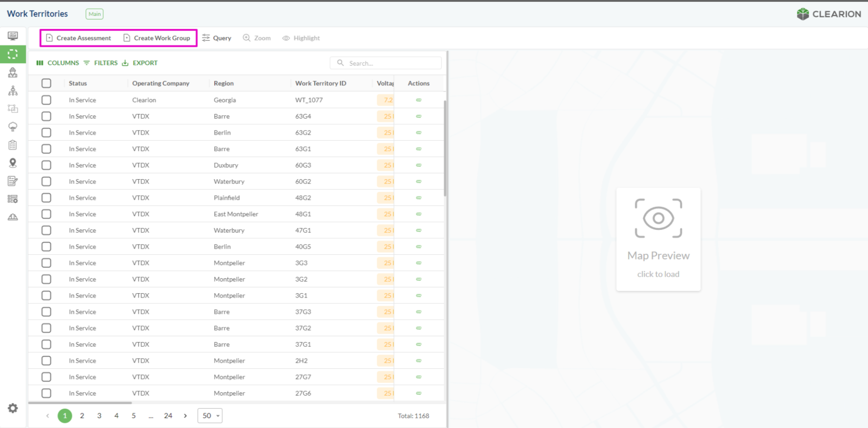Open the dashboard monitor icon in sidebar
Viewport: 868px width, 428px height.
pos(13,36)
